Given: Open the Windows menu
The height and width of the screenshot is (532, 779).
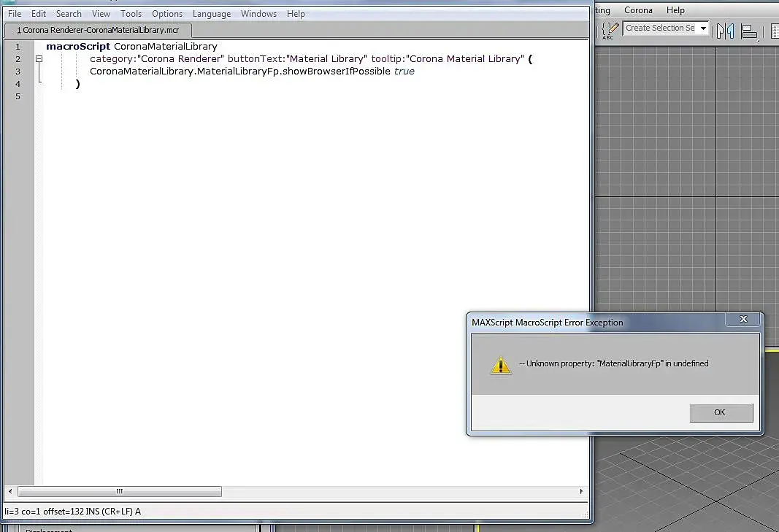Looking at the screenshot, I should point(258,14).
